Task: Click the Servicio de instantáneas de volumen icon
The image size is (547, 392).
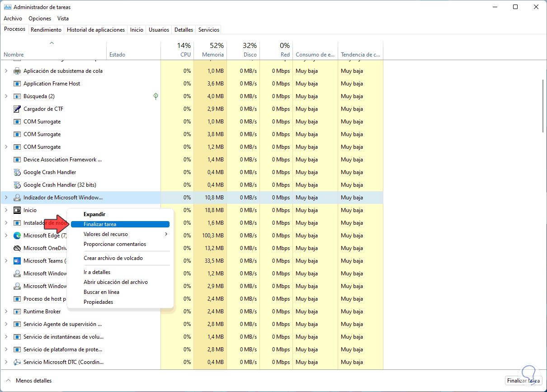Action: click(17, 337)
